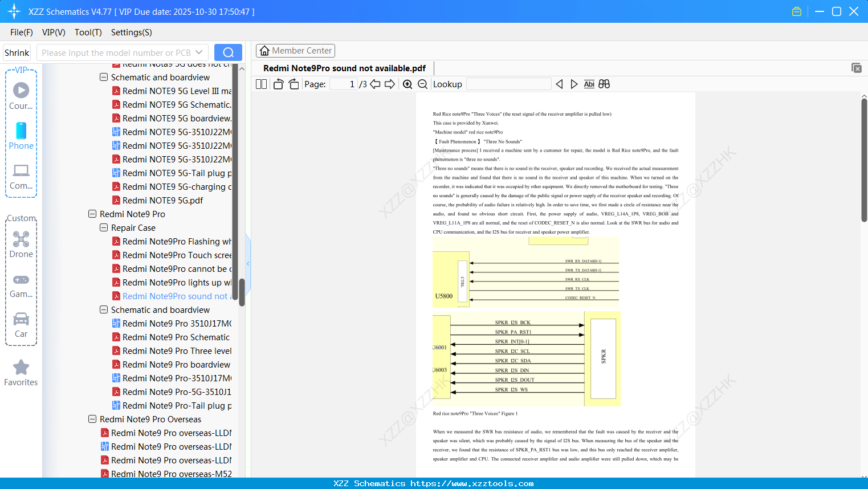
Task: Go to next PDF page arrow
Action: pyautogui.click(x=390, y=84)
